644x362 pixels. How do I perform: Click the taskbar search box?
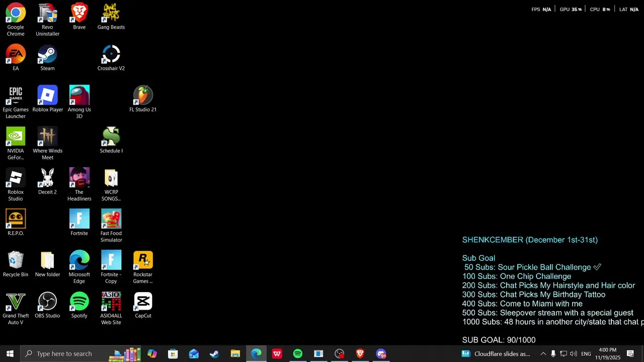[80, 353]
